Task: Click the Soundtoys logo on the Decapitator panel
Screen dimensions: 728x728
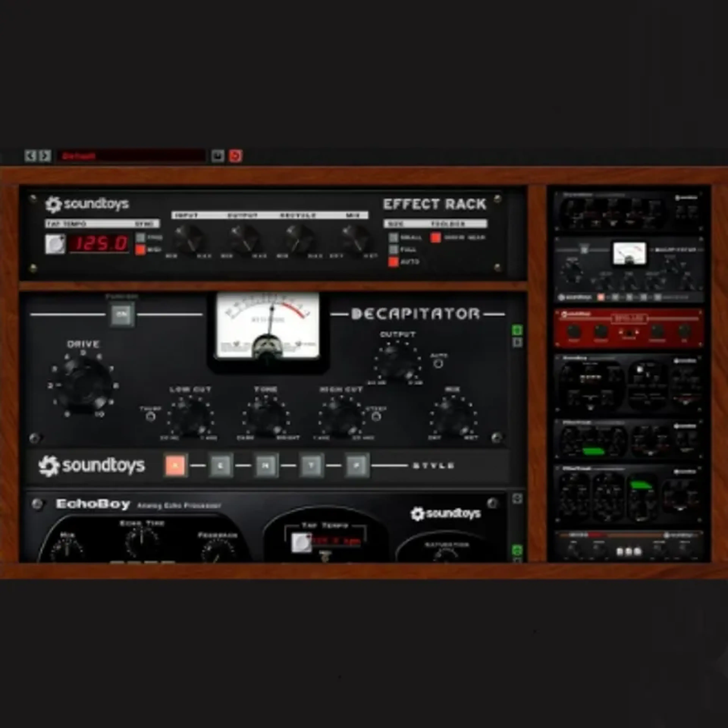Action: 92,466
